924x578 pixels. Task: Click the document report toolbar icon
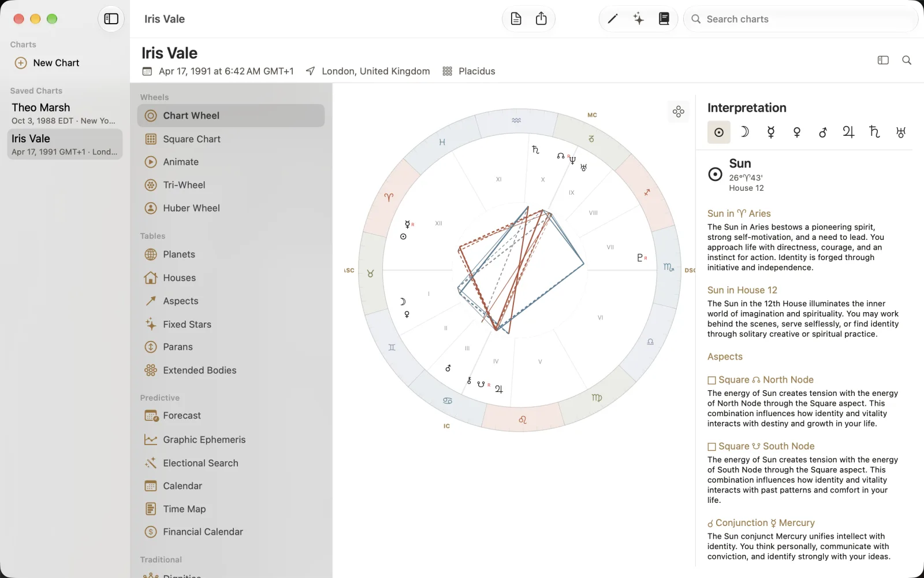[x=516, y=19]
